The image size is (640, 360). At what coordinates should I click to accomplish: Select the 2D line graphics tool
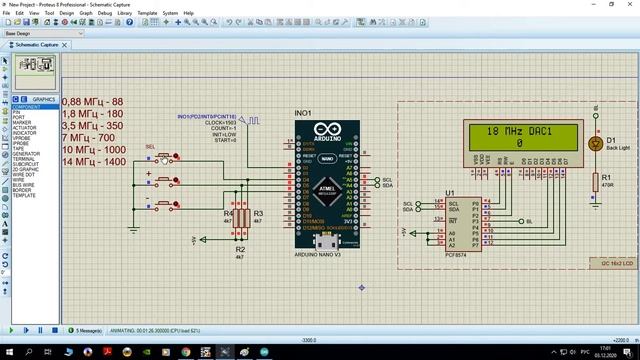[5, 182]
